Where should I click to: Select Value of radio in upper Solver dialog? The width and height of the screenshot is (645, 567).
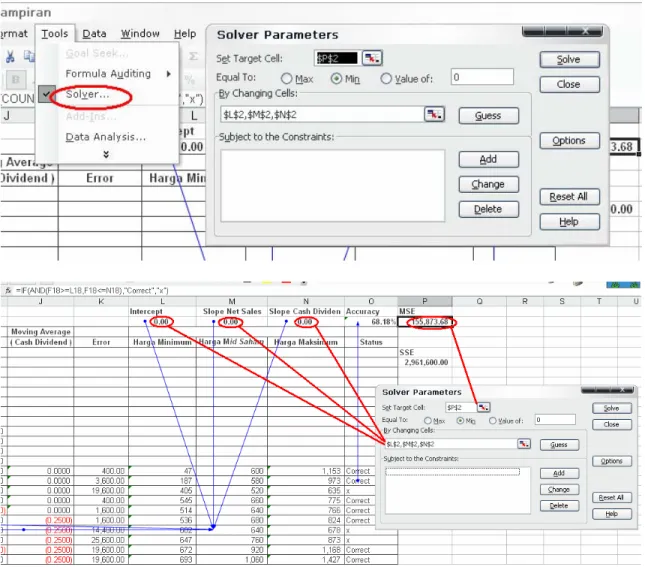[x=386, y=78]
